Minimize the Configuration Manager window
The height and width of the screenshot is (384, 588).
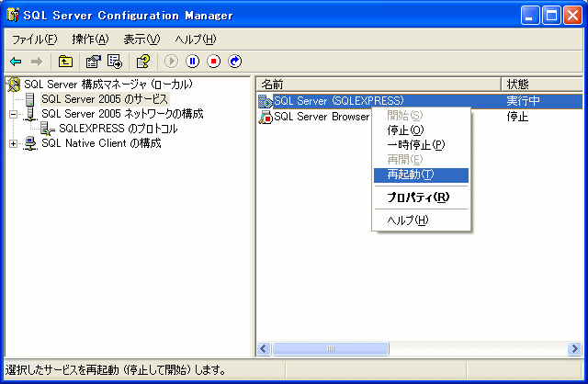click(529, 16)
